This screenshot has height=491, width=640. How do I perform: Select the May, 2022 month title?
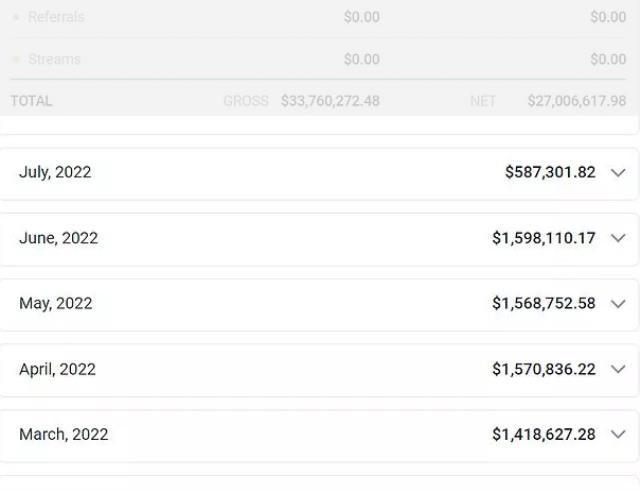55,303
